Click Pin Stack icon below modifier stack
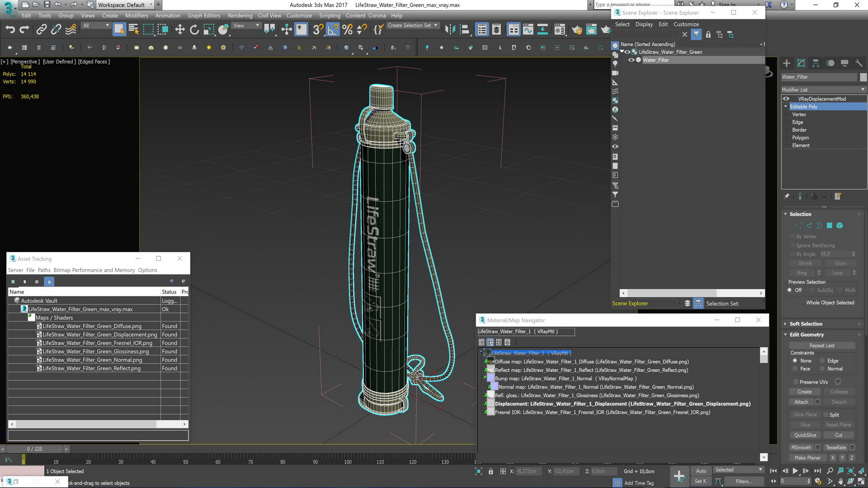 pos(787,197)
